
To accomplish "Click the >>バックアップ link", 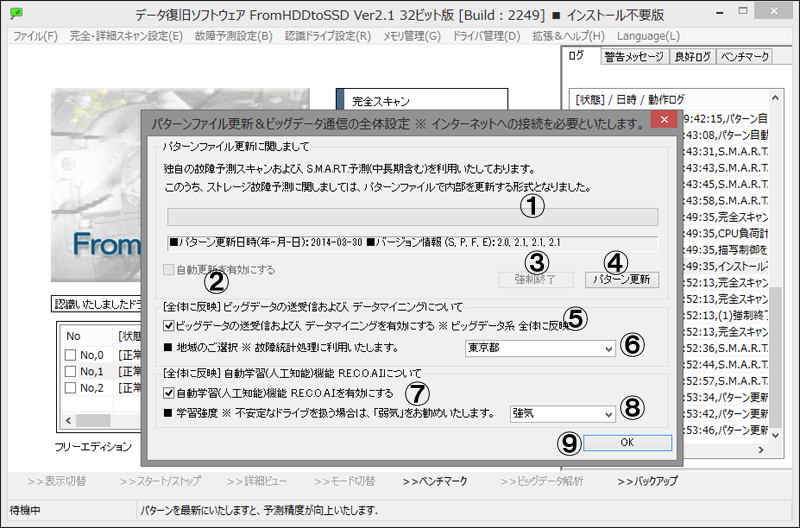I will [x=647, y=481].
